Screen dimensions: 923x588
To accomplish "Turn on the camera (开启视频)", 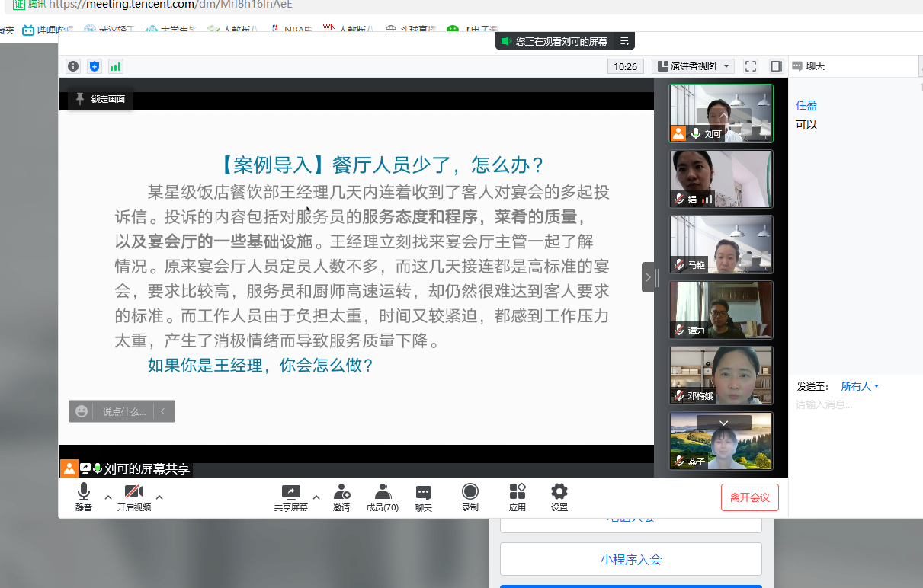I will pos(134,497).
